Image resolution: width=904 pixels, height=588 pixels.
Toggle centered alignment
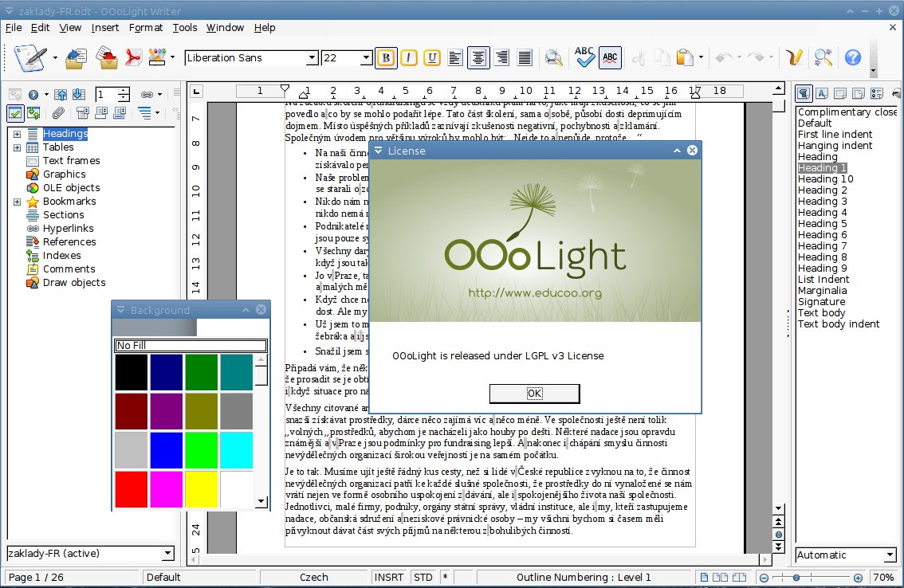pos(478,57)
